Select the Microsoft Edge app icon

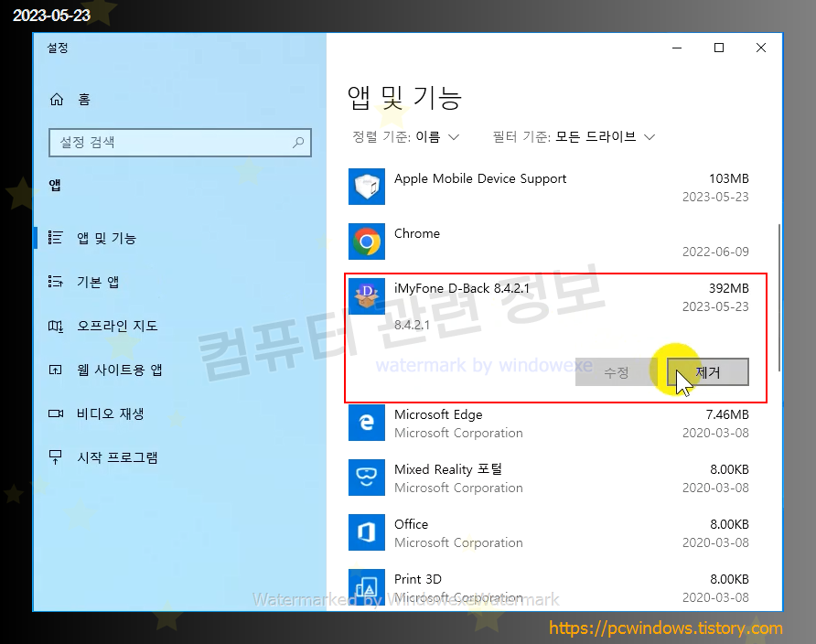(x=367, y=423)
